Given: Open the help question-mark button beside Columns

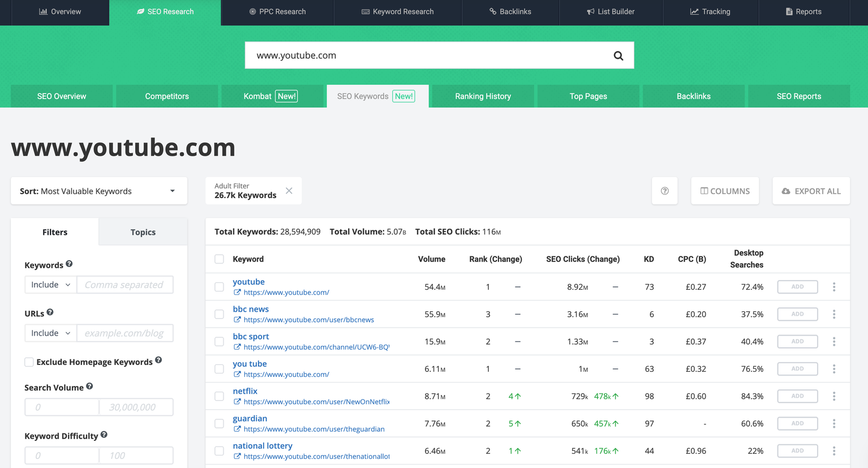Looking at the screenshot, I should tap(664, 191).
